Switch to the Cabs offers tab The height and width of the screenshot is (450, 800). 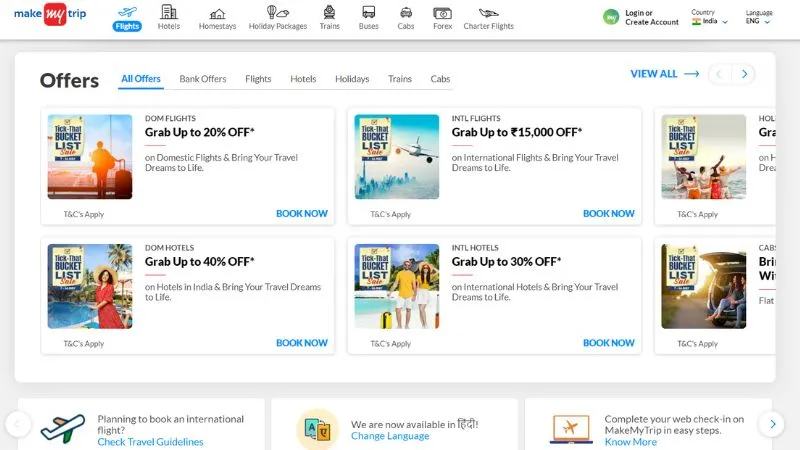pyautogui.click(x=440, y=79)
